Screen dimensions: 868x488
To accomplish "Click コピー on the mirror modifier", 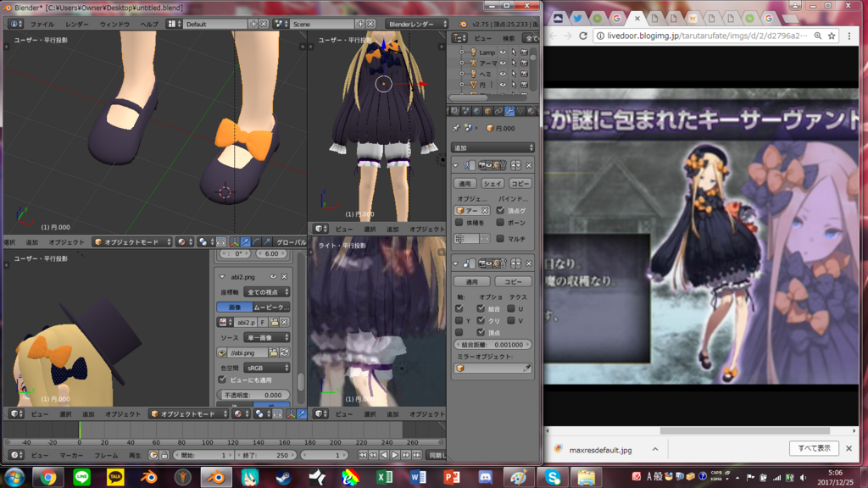I will point(513,281).
